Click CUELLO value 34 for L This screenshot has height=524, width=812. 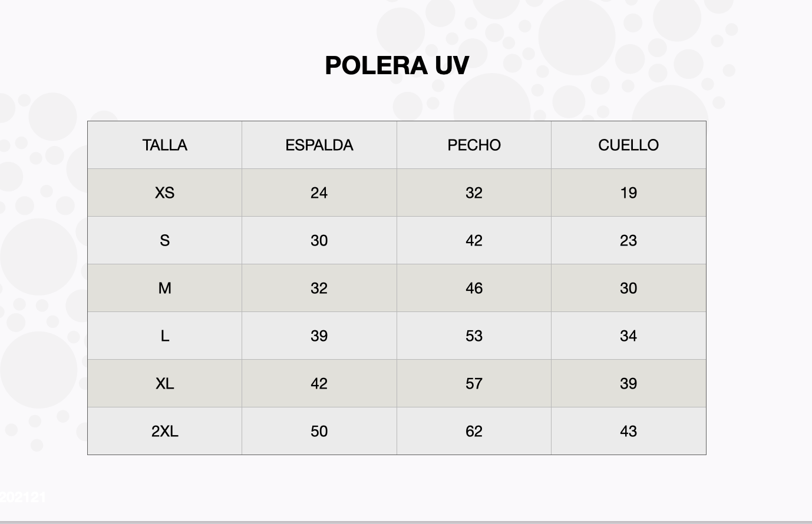[628, 336]
